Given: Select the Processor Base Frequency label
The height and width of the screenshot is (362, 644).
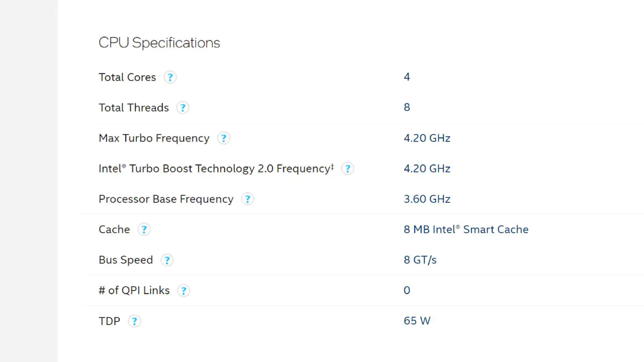Looking at the screenshot, I should pos(166,199).
